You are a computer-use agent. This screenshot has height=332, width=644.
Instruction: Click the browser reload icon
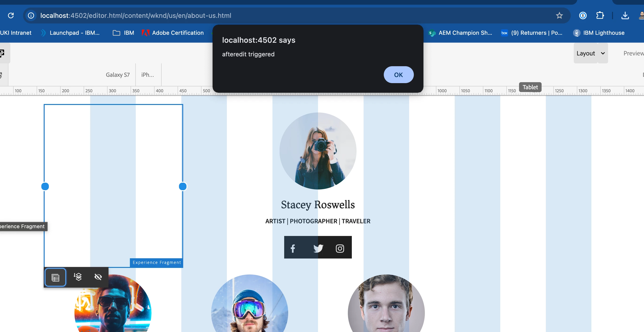click(11, 15)
